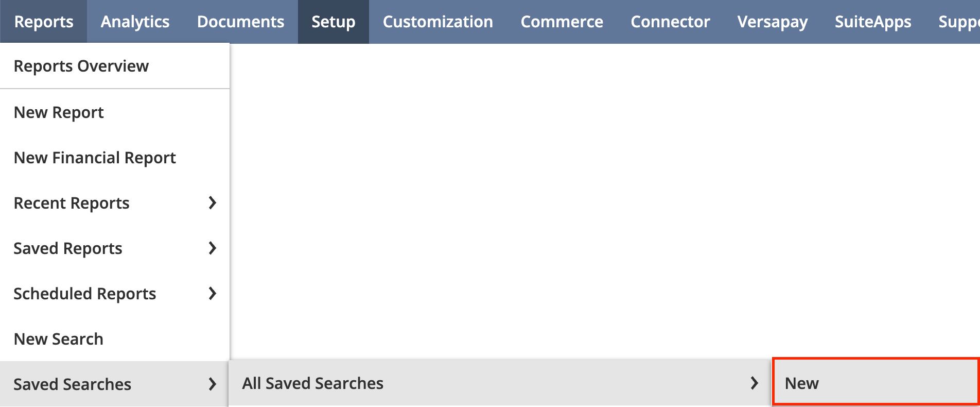This screenshot has height=407, width=980.
Task: Open the SuiteApps menu
Action: tap(873, 22)
